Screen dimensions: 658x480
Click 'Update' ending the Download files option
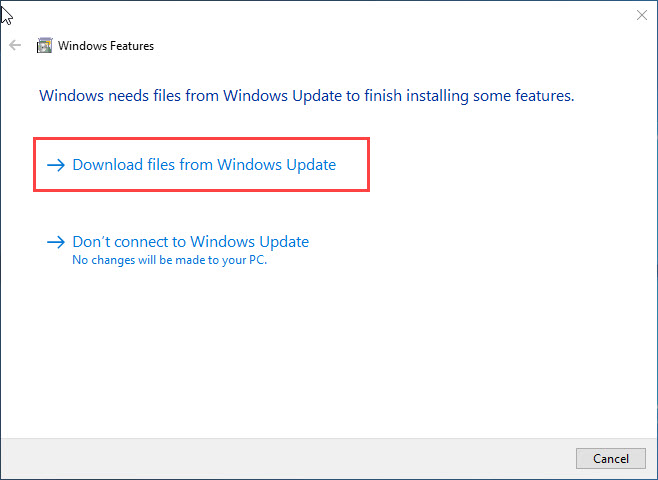[311, 165]
